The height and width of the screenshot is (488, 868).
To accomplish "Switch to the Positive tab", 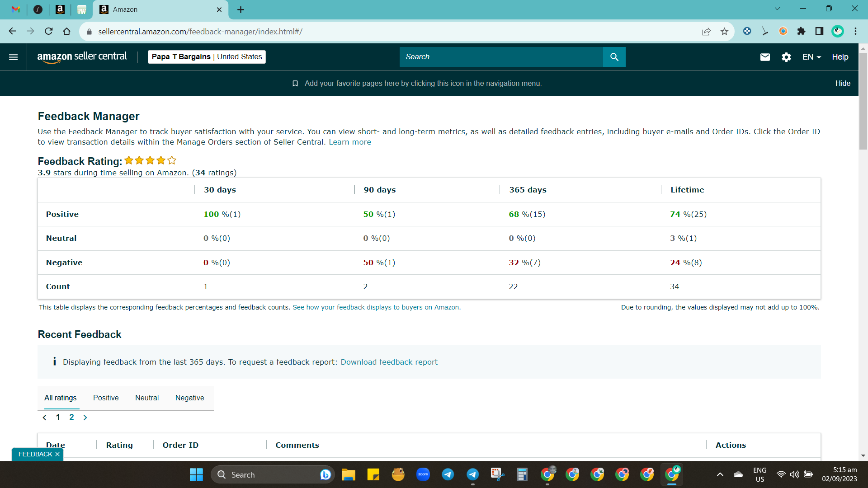I will pos(106,398).
